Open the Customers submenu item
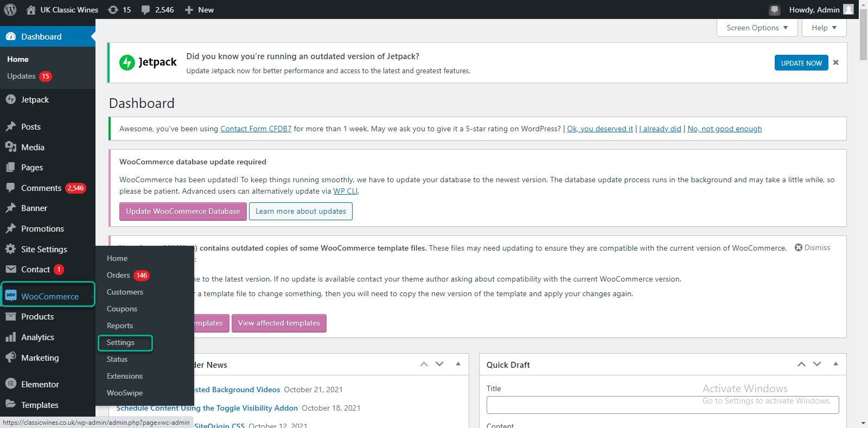 [125, 292]
